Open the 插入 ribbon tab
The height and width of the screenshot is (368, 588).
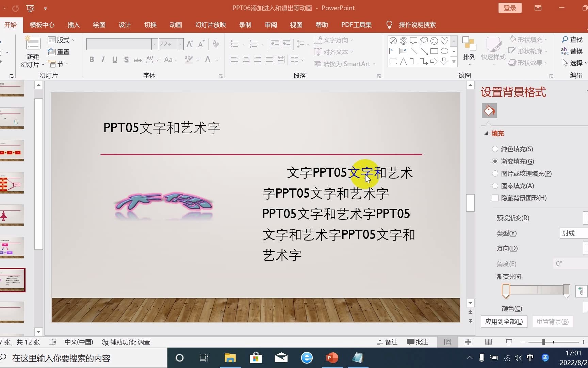pos(73,25)
